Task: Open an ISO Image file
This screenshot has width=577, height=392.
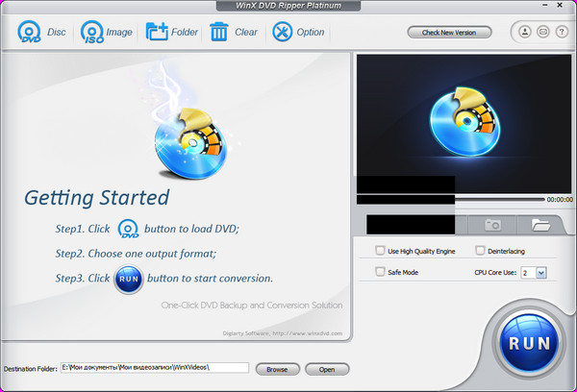Action: tap(106, 32)
